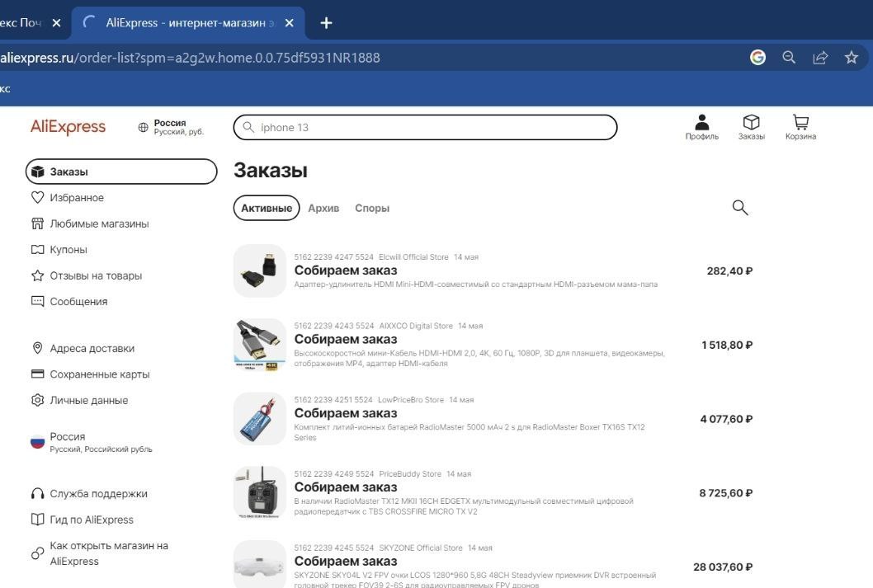This screenshot has width=873, height=588.
Task: Click order number 5162 2239 4247 5524
Action: click(x=333, y=257)
